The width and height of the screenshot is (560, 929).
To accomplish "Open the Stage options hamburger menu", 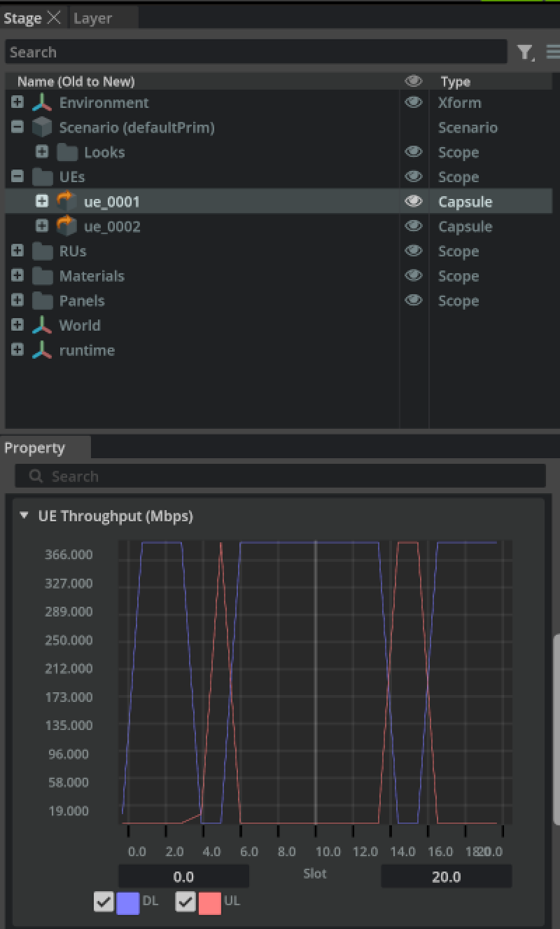I will point(552,53).
